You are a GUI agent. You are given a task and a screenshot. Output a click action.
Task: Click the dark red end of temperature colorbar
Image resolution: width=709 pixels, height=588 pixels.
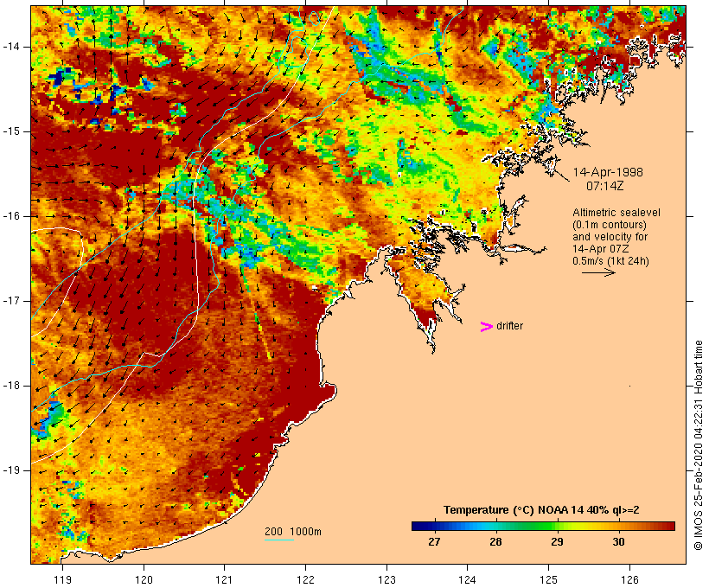[x=669, y=526]
